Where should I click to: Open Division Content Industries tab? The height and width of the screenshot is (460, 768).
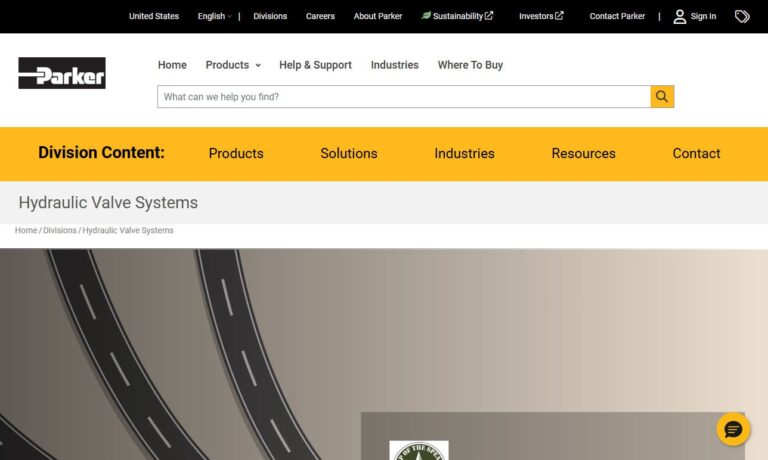point(464,153)
